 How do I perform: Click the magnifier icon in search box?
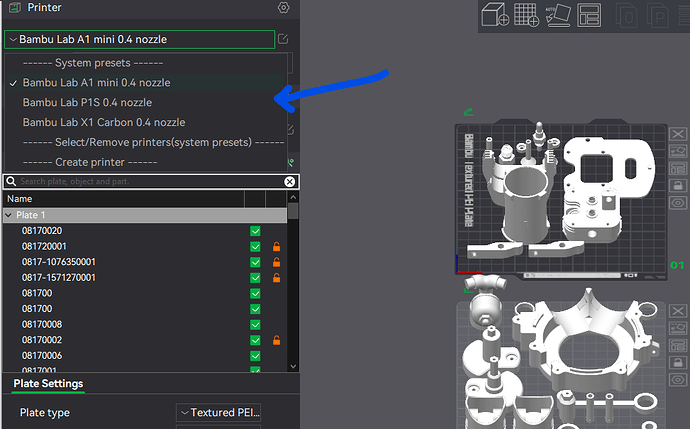pos(11,181)
